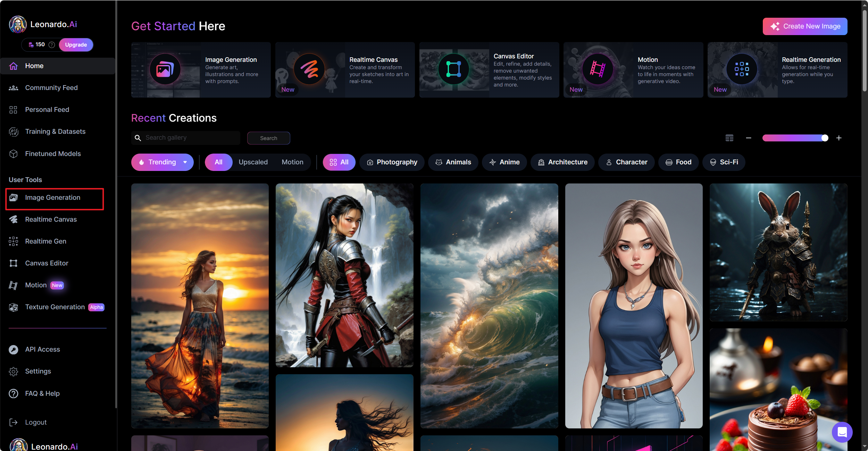Filter gallery by Motion type
This screenshot has width=868, height=451.
coord(292,162)
